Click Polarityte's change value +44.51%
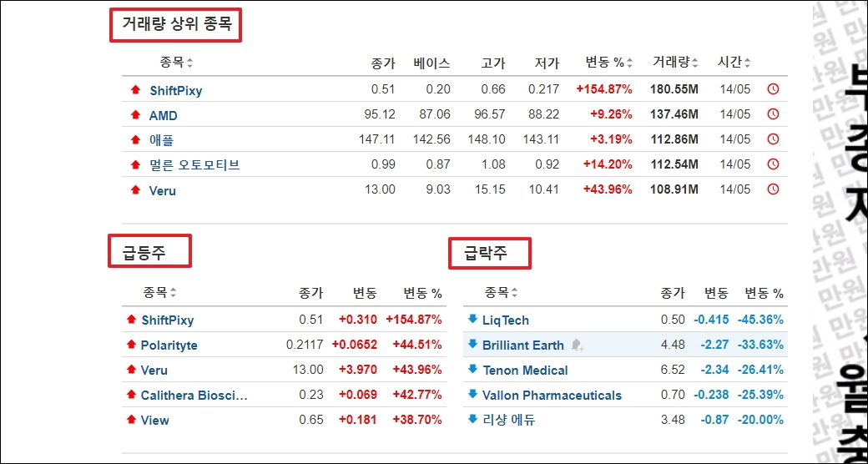Image resolution: width=868 pixels, height=464 pixels. (x=417, y=345)
